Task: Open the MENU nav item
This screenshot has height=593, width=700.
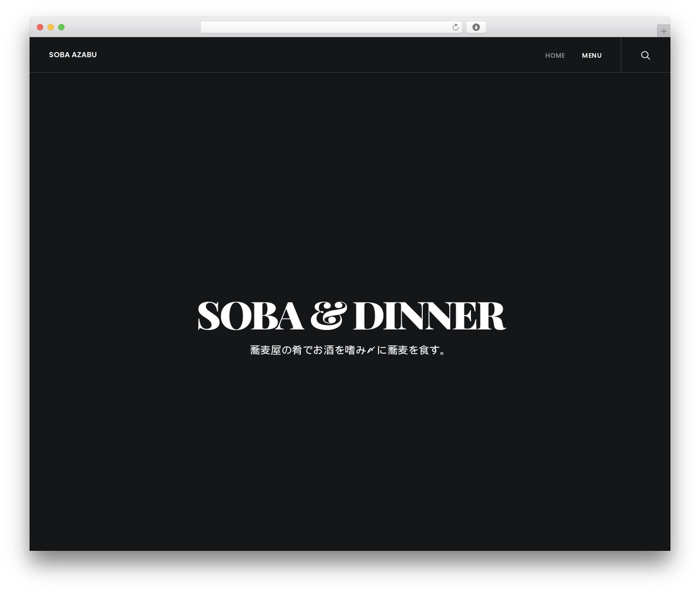Action: [x=592, y=55]
